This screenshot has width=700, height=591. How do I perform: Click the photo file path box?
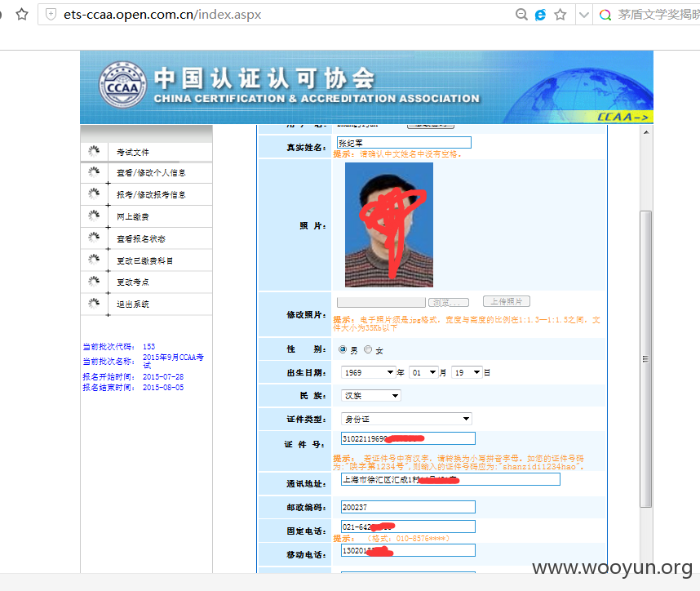[x=381, y=302]
